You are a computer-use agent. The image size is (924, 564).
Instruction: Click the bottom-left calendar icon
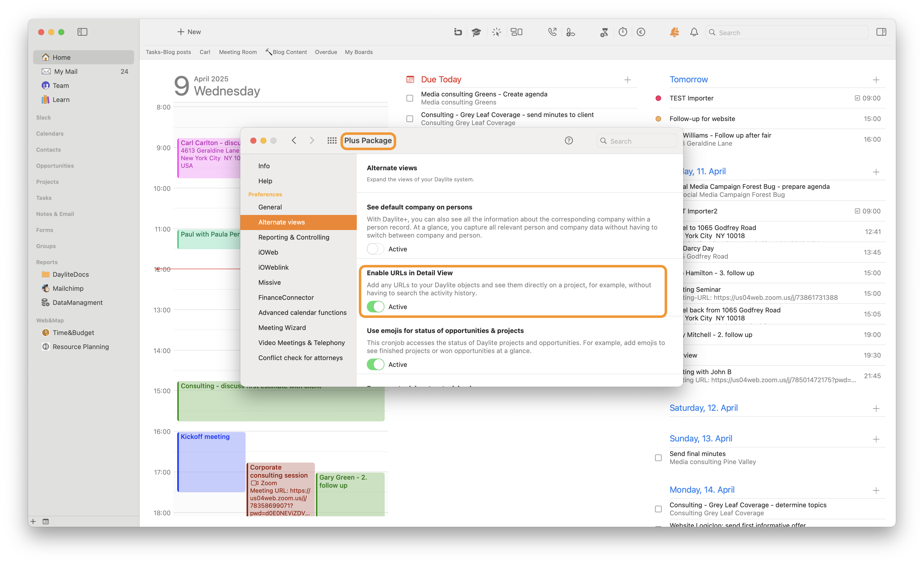coord(46,521)
